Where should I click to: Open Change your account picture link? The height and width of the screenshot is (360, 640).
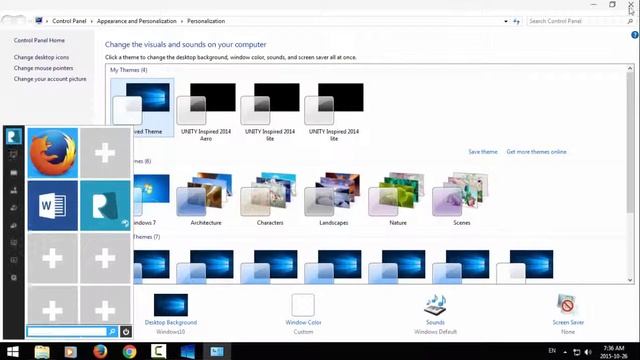[x=50, y=79]
